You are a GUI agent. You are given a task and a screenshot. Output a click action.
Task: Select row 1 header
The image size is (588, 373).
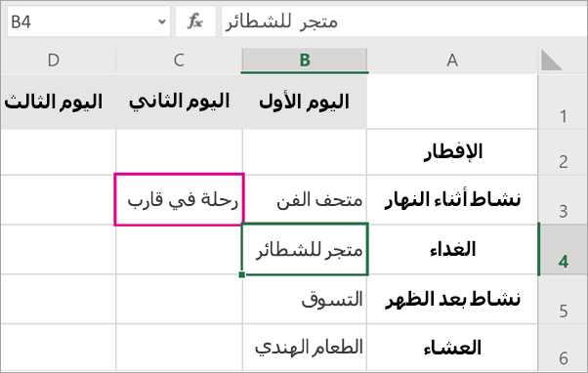click(563, 102)
